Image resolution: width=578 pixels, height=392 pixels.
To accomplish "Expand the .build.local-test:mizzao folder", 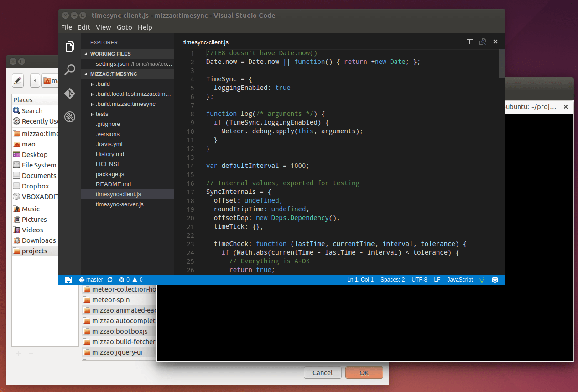I will 93,94.
